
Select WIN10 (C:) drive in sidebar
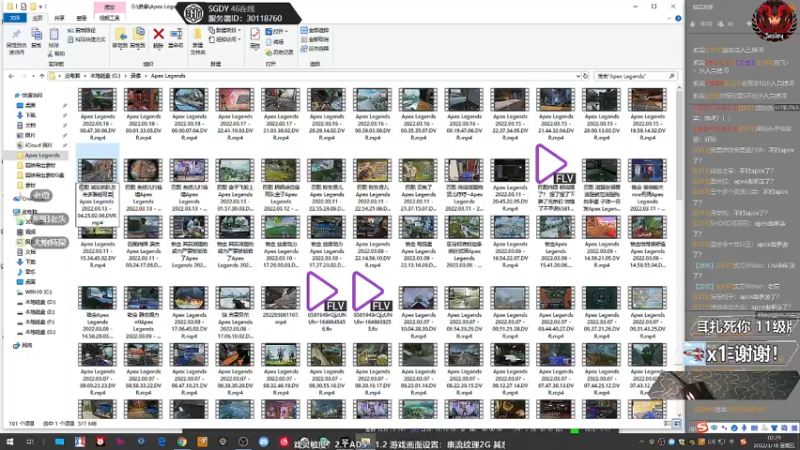[38, 292]
